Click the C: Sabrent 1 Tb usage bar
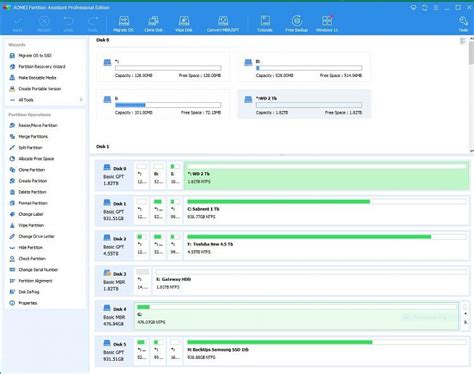Viewport: 474px width, 374px height. coord(326,202)
